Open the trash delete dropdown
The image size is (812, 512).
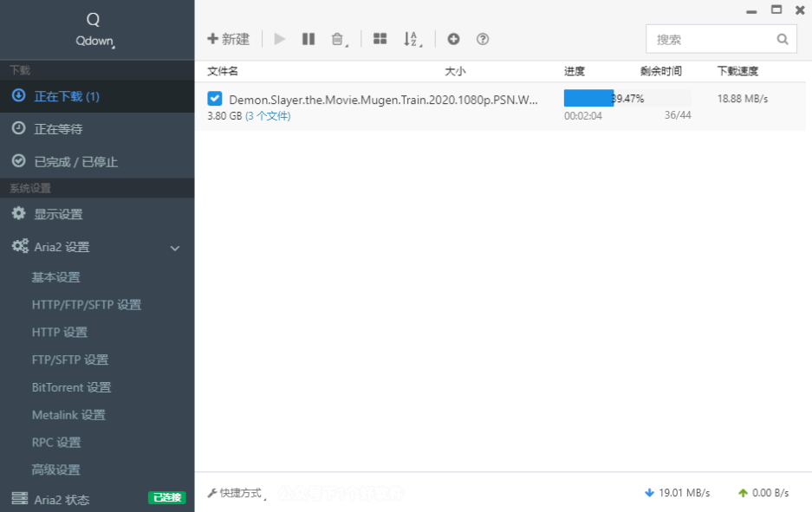point(339,39)
